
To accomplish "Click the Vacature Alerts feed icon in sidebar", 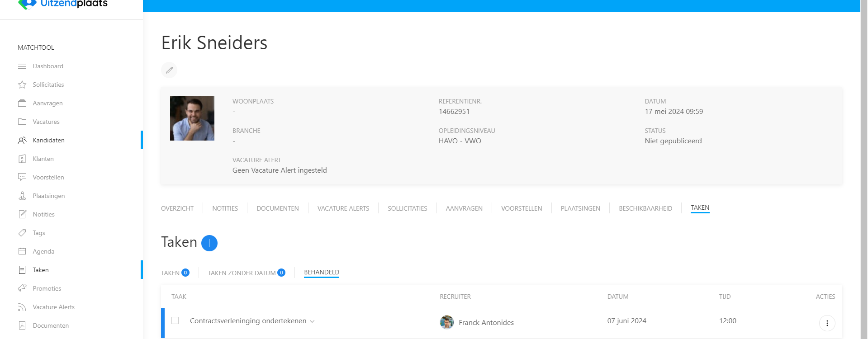I will tap(22, 307).
